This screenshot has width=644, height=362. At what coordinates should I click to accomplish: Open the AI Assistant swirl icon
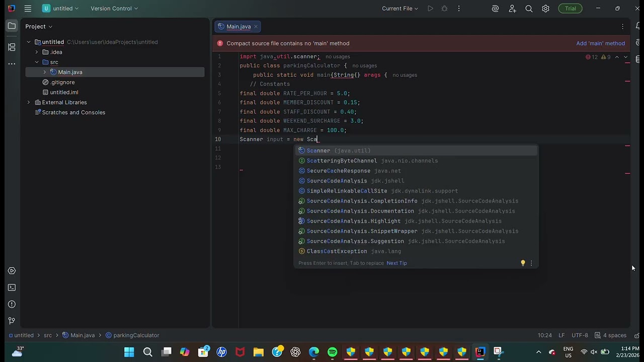point(495,9)
